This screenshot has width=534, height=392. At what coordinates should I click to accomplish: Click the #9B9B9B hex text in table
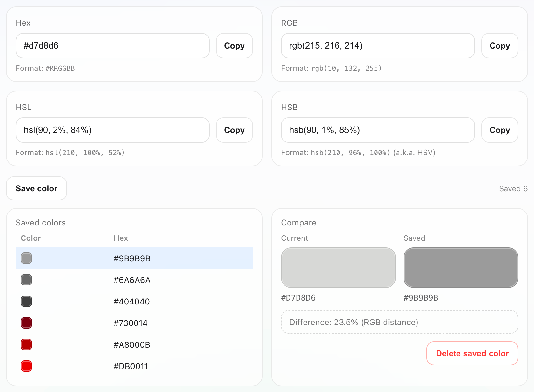[x=132, y=258]
